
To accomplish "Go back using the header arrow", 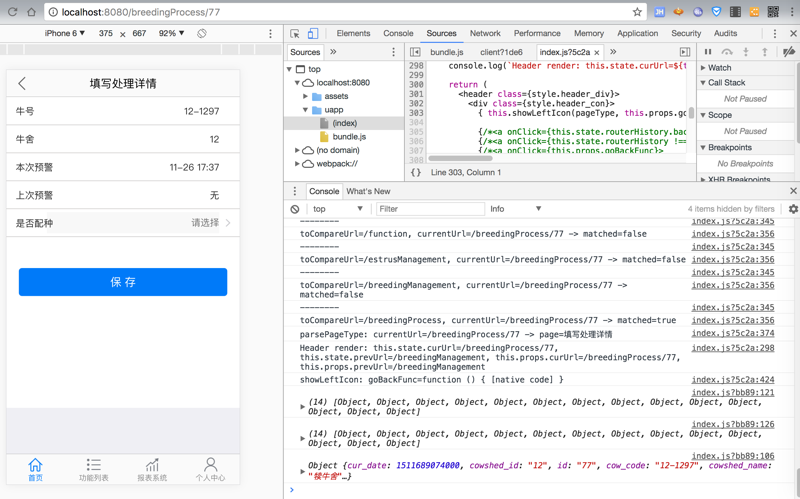I will [21, 84].
